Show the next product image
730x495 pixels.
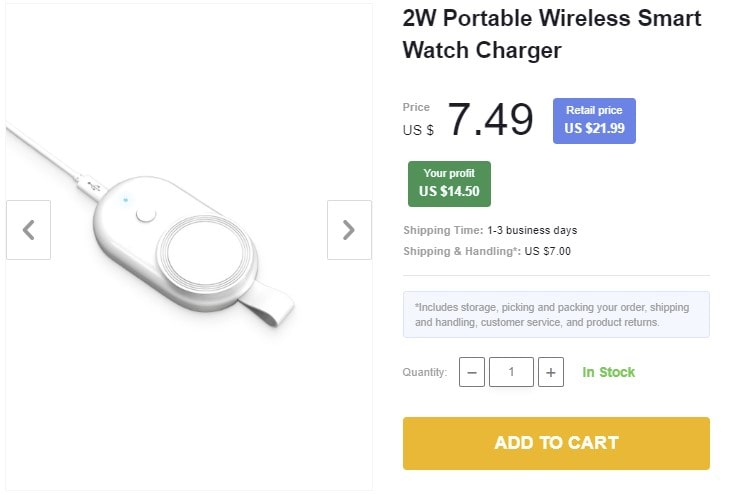pyautogui.click(x=349, y=230)
